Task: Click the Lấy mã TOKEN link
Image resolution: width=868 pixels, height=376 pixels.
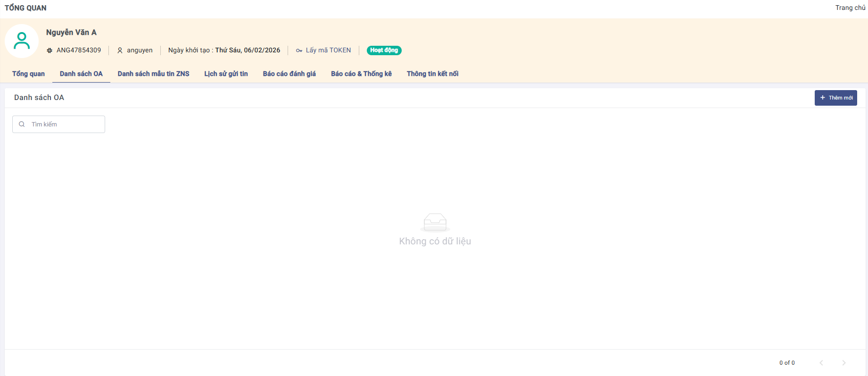Action: (x=328, y=50)
